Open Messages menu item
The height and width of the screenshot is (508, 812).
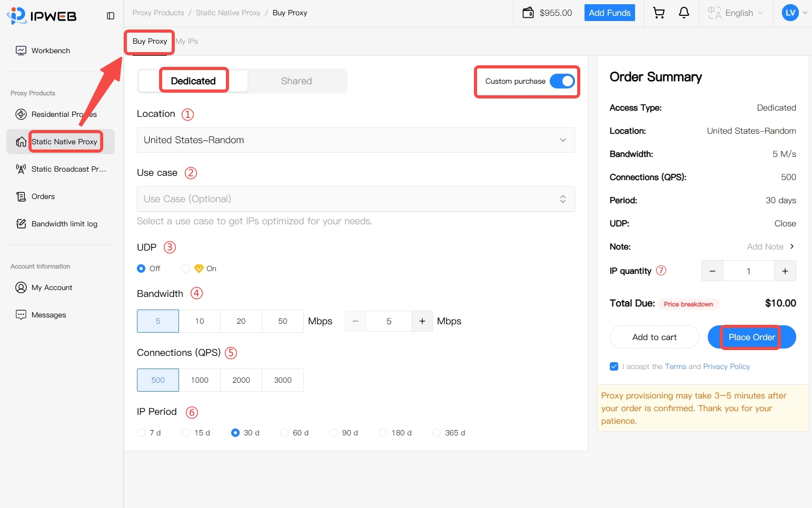click(x=61, y=315)
